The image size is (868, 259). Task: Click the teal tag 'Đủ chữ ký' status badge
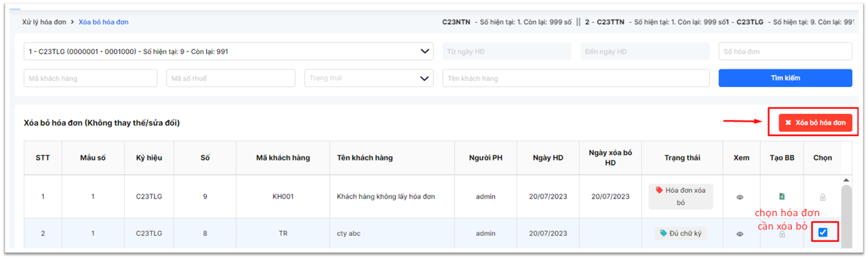click(680, 233)
